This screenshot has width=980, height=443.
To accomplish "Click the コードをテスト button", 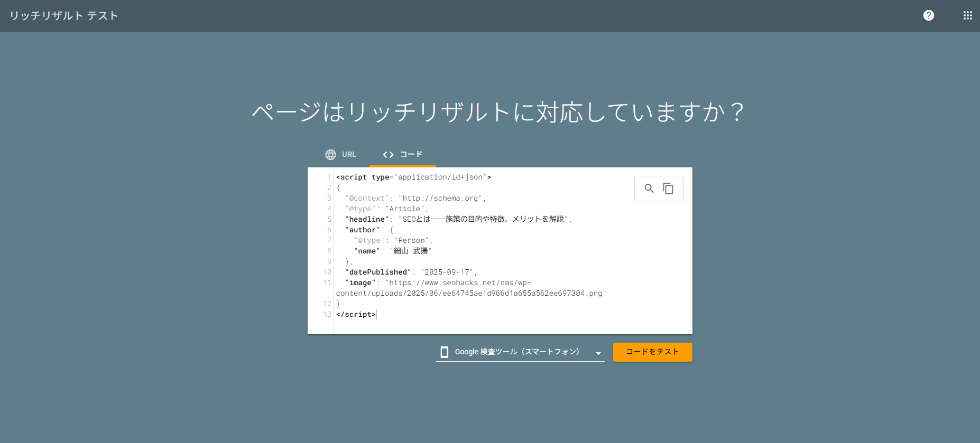I will (x=652, y=352).
